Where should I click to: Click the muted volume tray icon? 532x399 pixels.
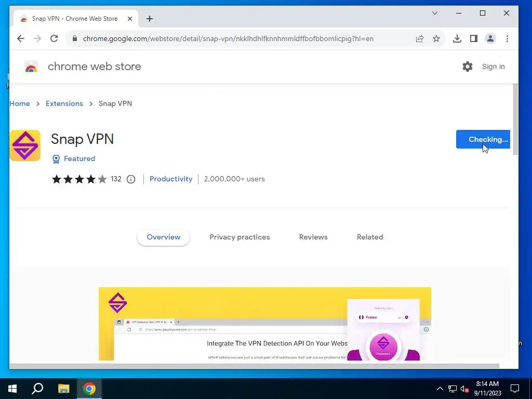(x=464, y=389)
